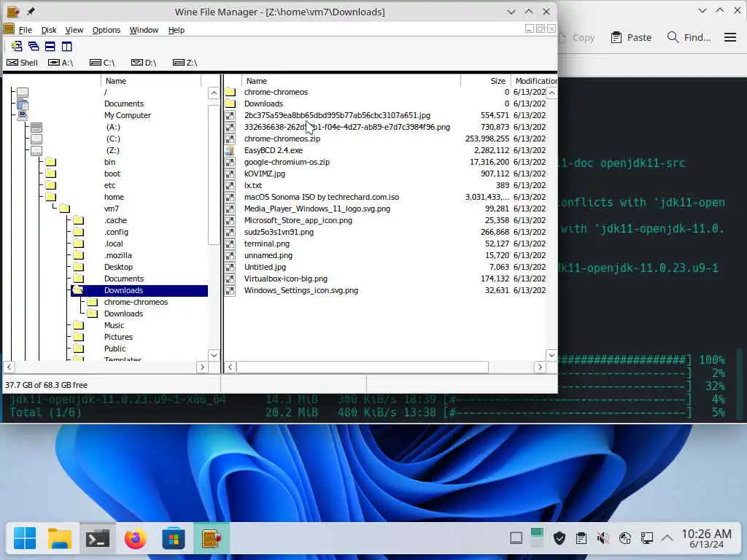Image resolution: width=747 pixels, height=560 pixels.
Task: Click file list vertical scroll up arrow
Action: pos(551,93)
